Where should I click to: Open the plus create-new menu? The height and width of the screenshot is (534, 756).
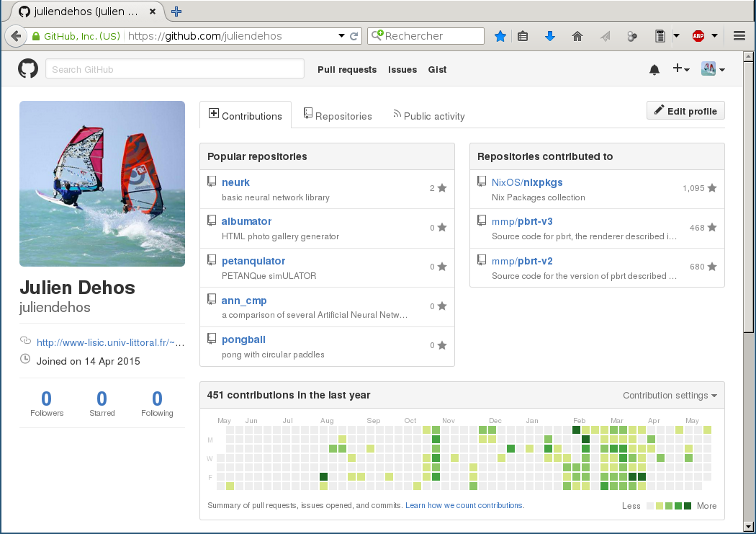(681, 69)
